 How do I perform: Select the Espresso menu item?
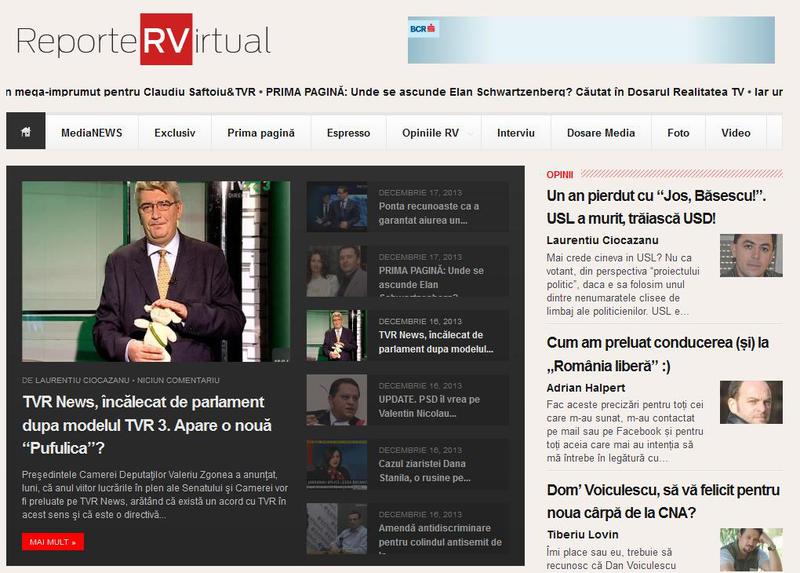[348, 133]
